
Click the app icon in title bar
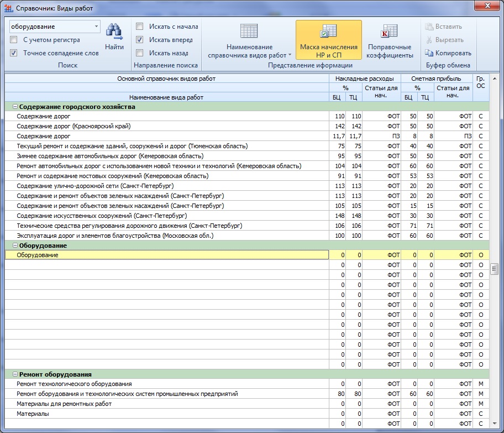point(7,7)
